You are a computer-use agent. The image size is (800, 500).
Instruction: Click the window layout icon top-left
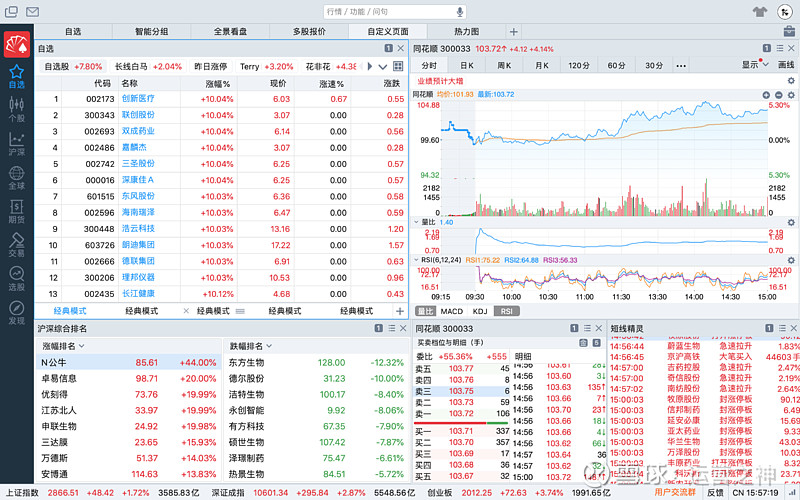(x=11, y=11)
